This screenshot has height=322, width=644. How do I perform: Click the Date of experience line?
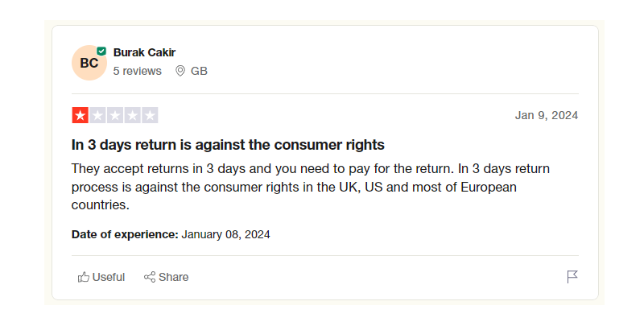pyautogui.click(x=171, y=234)
